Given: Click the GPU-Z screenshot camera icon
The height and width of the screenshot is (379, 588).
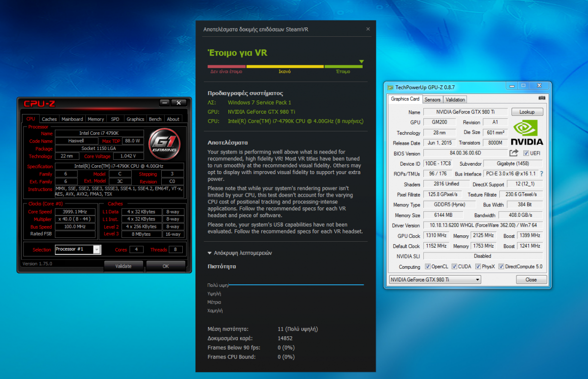Looking at the screenshot, I should coord(542,98).
